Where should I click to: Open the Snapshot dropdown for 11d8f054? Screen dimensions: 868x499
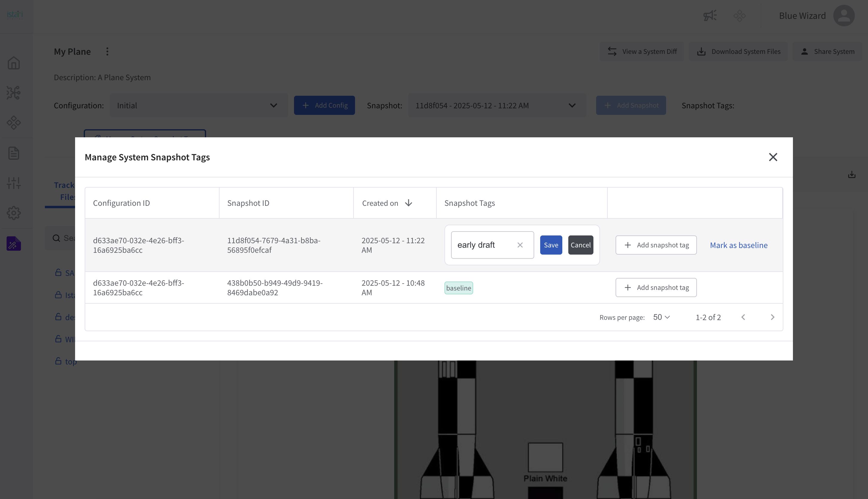coord(497,105)
